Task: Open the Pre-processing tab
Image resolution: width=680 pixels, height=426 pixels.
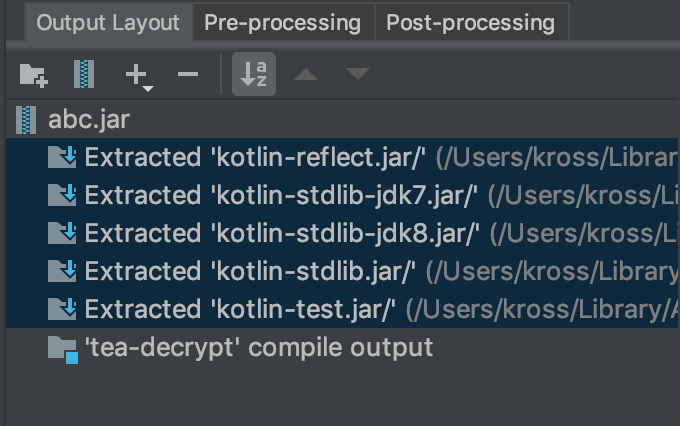Action: (282, 22)
